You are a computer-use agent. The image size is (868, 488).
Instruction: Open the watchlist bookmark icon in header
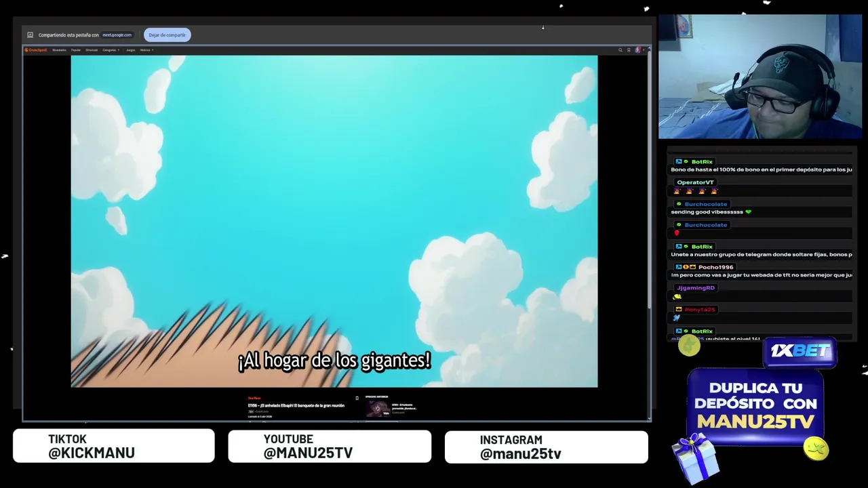pyautogui.click(x=629, y=50)
